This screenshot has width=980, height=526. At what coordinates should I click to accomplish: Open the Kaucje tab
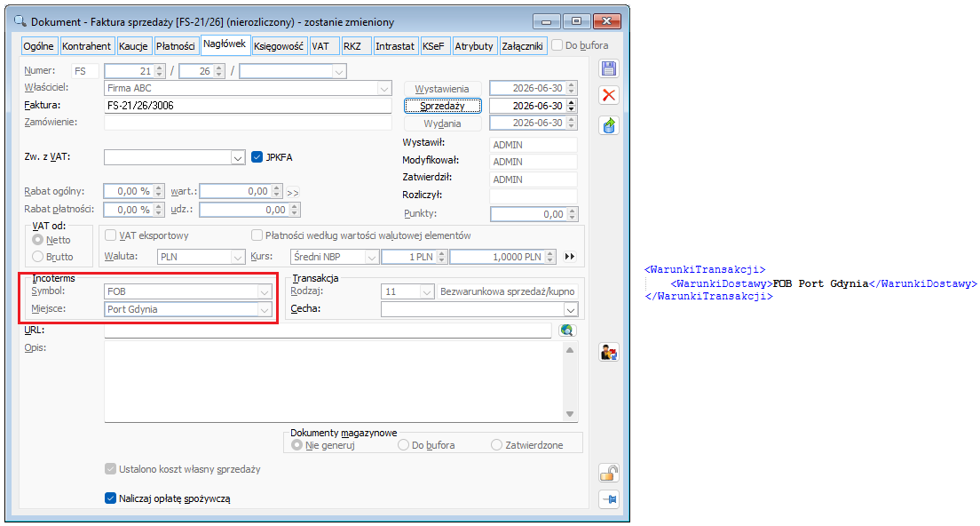point(133,45)
